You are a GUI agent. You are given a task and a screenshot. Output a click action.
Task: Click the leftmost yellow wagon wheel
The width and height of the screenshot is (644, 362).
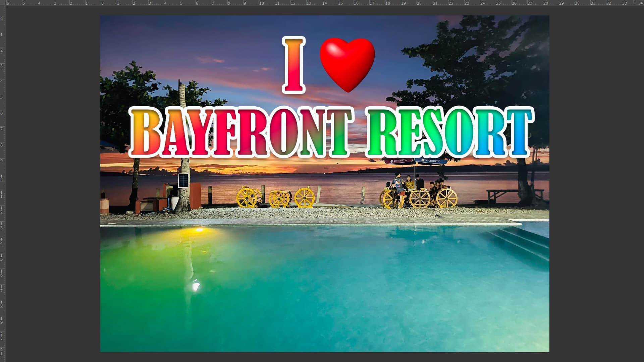pyautogui.click(x=247, y=198)
